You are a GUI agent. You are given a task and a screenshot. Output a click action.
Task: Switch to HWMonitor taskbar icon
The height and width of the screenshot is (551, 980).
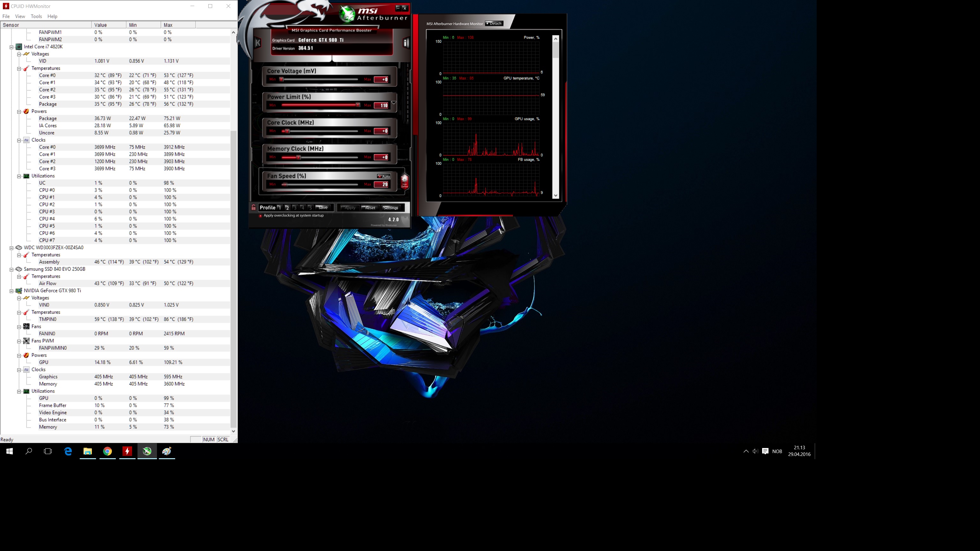[x=128, y=451]
